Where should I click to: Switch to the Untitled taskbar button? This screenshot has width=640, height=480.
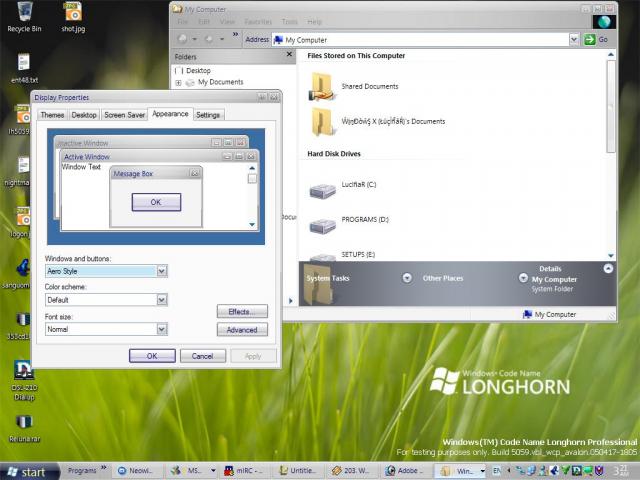[x=298, y=471]
